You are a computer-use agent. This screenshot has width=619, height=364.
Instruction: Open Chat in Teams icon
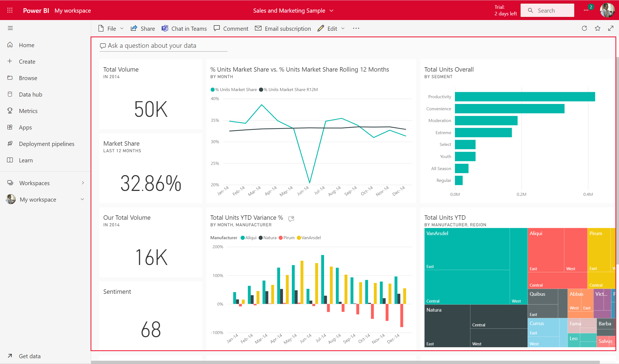tap(165, 29)
